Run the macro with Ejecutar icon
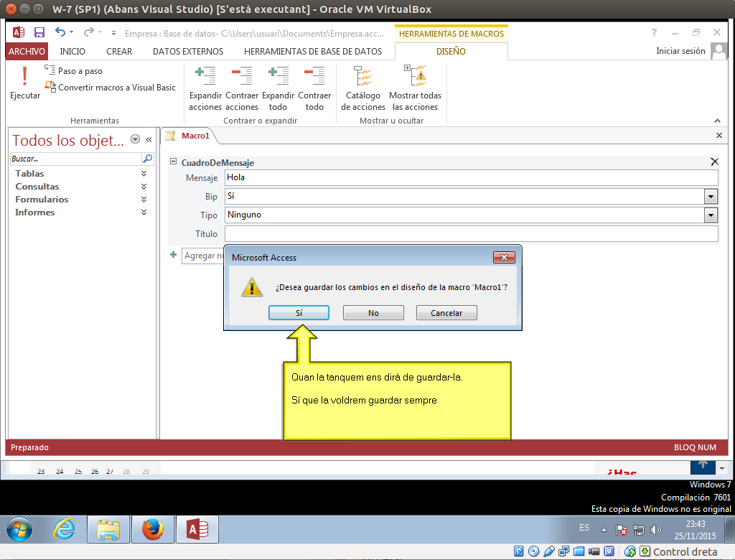 [25, 83]
